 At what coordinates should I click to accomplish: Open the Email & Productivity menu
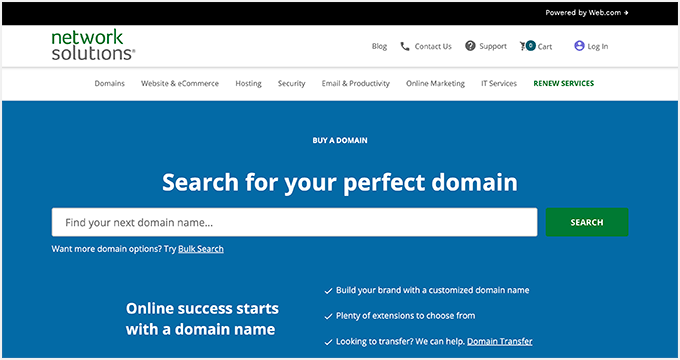[x=356, y=83]
